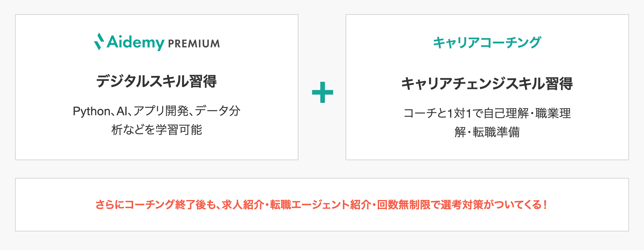
Task: Click アプリ開発 in the left card
Action: pos(161,111)
